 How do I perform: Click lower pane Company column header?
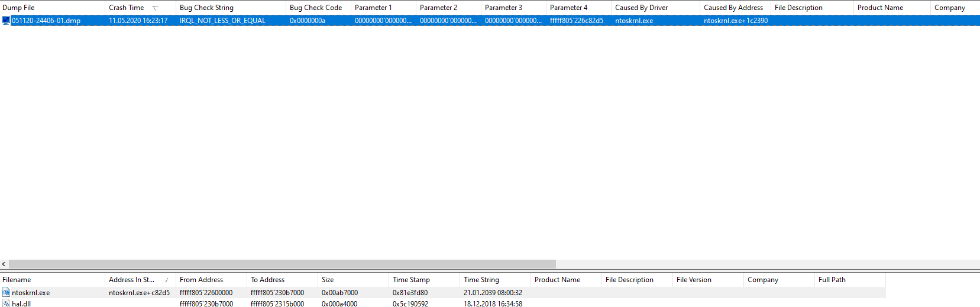pos(780,280)
